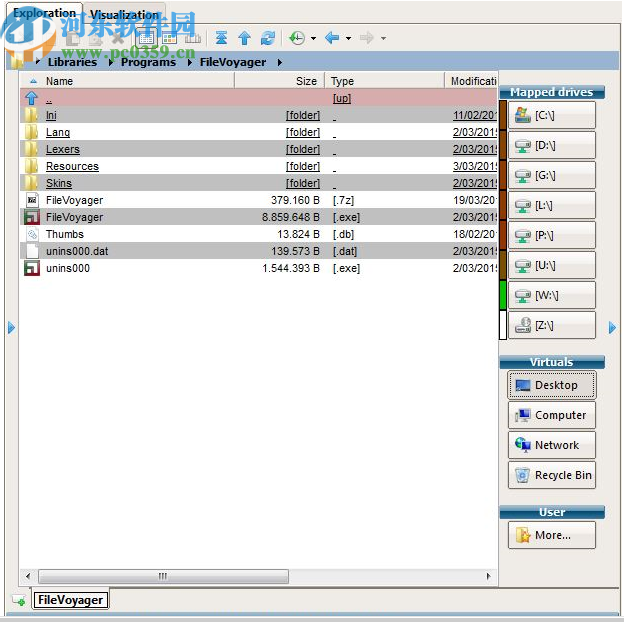Viewport: 624px width, 622px height.
Task: Select the unins000 exe icon
Action: 32,268
